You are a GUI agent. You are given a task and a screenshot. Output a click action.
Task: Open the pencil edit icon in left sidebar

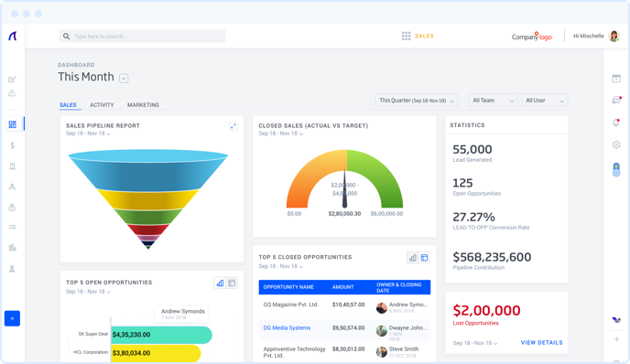(12, 79)
